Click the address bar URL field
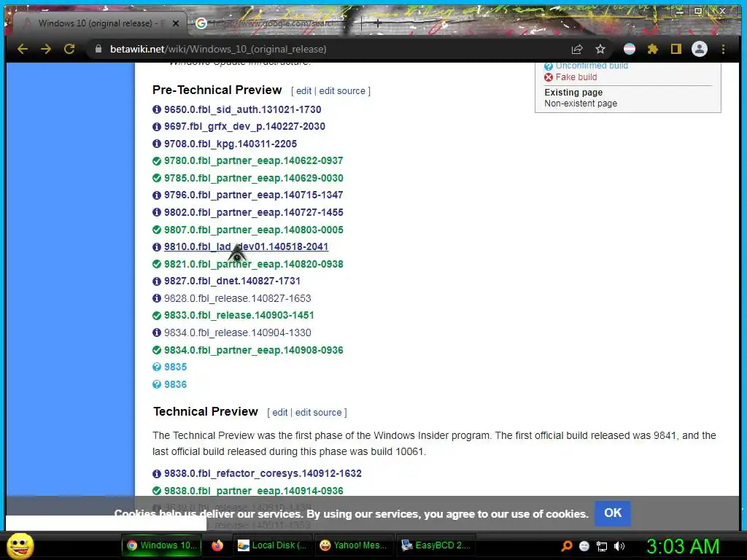The image size is (747, 560). pyautogui.click(x=329, y=49)
